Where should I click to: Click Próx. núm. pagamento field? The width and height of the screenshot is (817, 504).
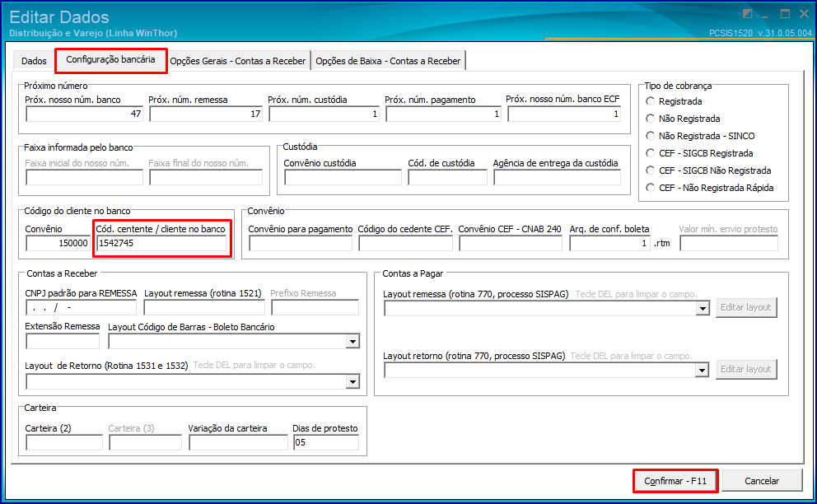[x=443, y=114]
